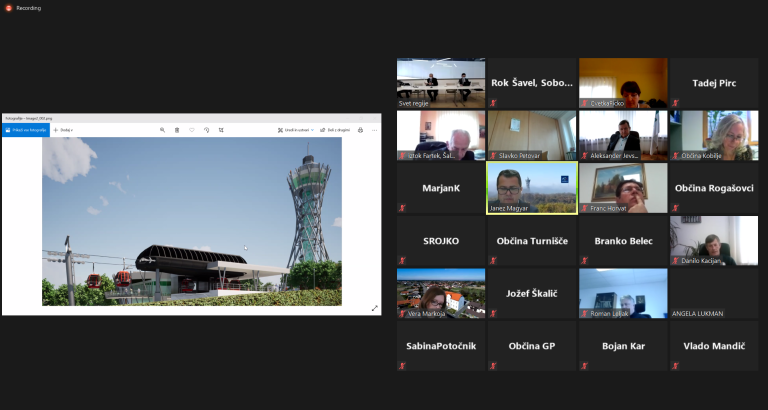Click "Deli z drugimi" share button

pyautogui.click(x=335, y=130)
